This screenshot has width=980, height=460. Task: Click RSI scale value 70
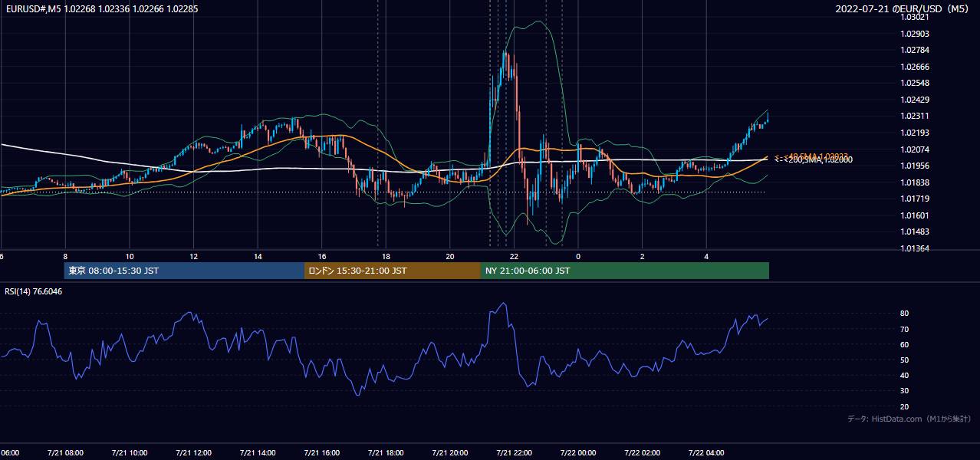(x=905, y=329)
